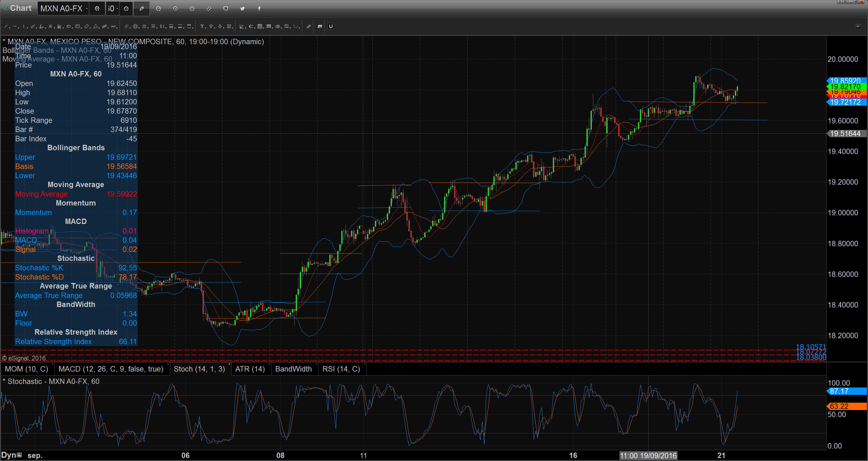The width and height of the screenshot is (868, 461).
Task: Click the Bollinger Bands Upper value 19.69721
Action: pyautogui.click(x=122, y=157)
